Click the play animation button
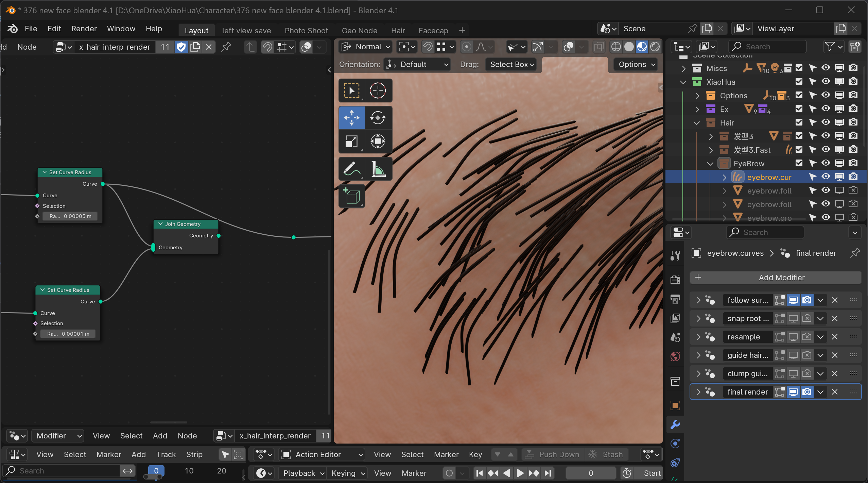Screen dimensions: 868x483 [x=520, y=473]
